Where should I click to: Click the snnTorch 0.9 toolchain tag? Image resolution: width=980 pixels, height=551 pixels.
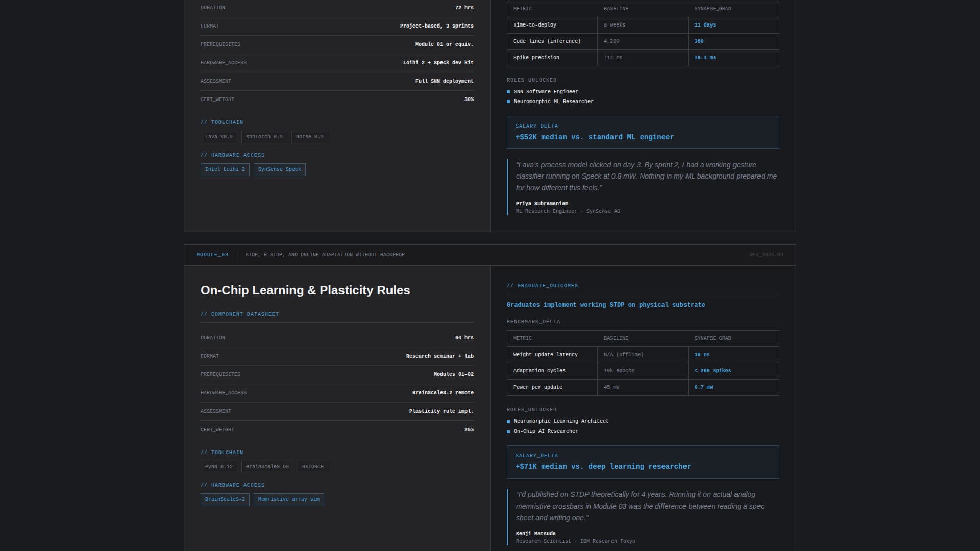(264, 137)
